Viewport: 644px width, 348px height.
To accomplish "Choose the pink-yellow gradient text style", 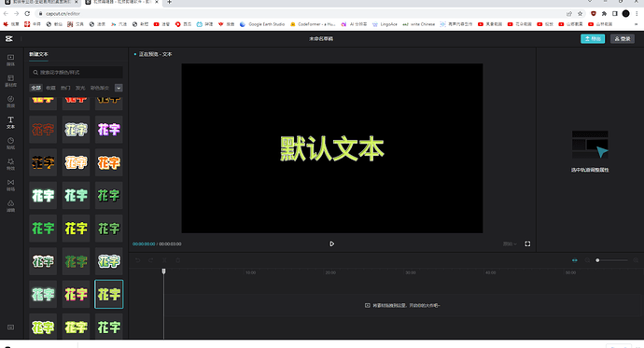I will pos(76,294).
